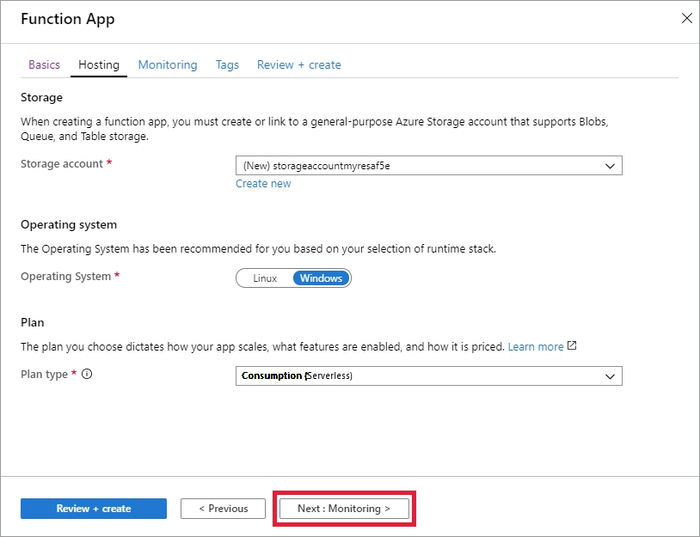Click the Plan section heading
This screenshot has width=700, height=537.
pyautogui.click(x=32, y=322)
